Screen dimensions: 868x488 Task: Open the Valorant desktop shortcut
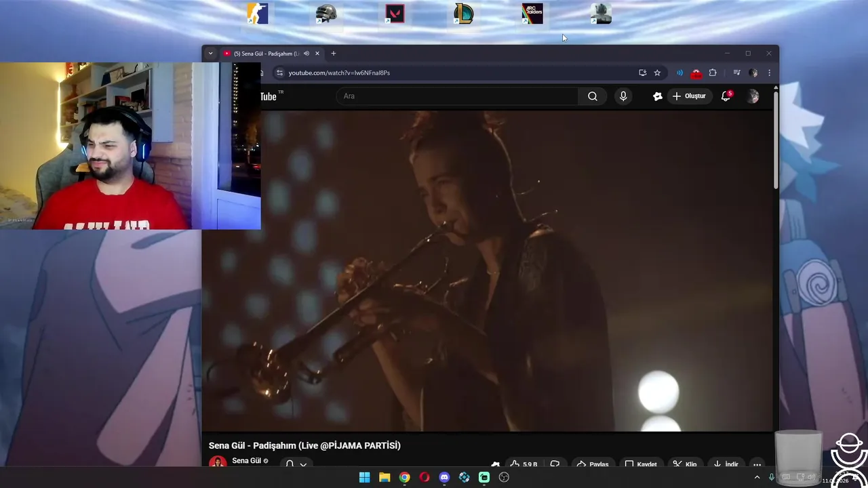coord(395,14)
